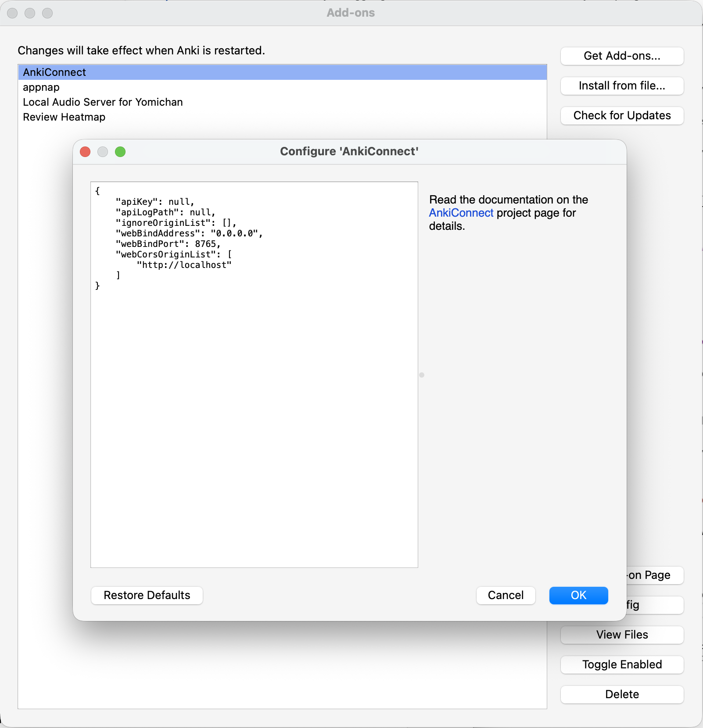The width and height of the screenshot is (703, 728).
Task: Click the partially hidden Add-on Page button
Action: pos(655,575)
